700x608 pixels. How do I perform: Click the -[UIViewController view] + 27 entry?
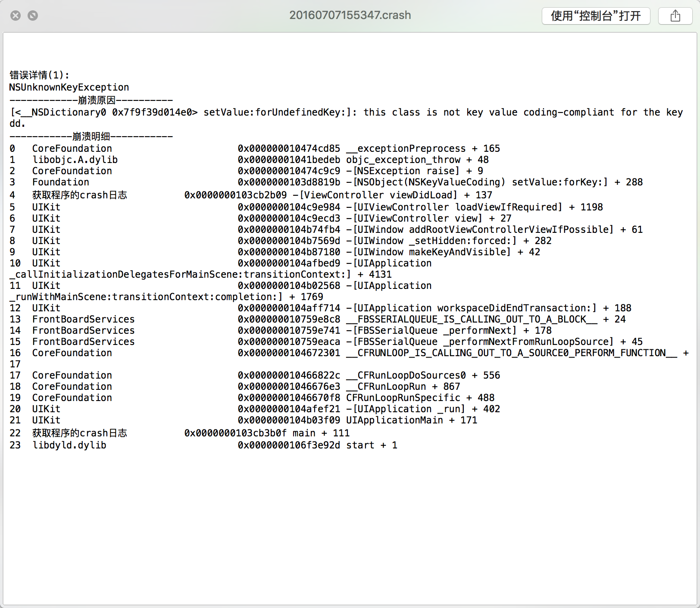(429, 218)
